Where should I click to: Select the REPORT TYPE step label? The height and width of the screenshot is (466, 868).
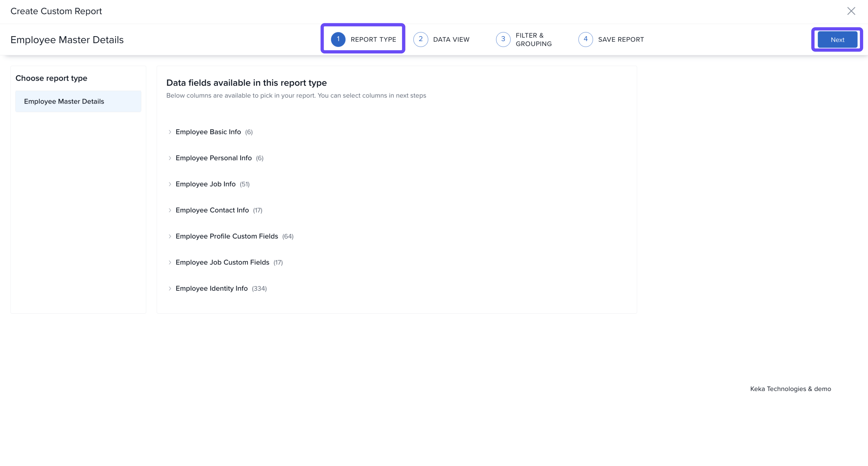373,39
